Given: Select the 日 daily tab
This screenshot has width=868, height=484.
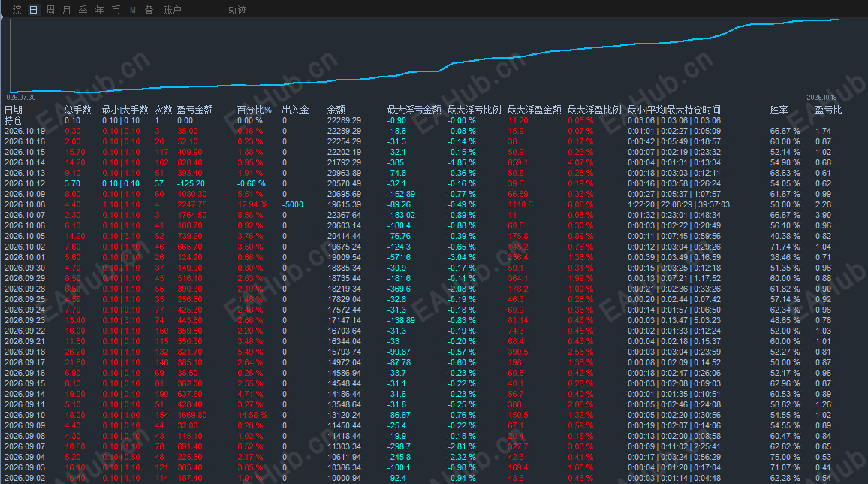Looking at the screenshot, I should coord(33,10).
